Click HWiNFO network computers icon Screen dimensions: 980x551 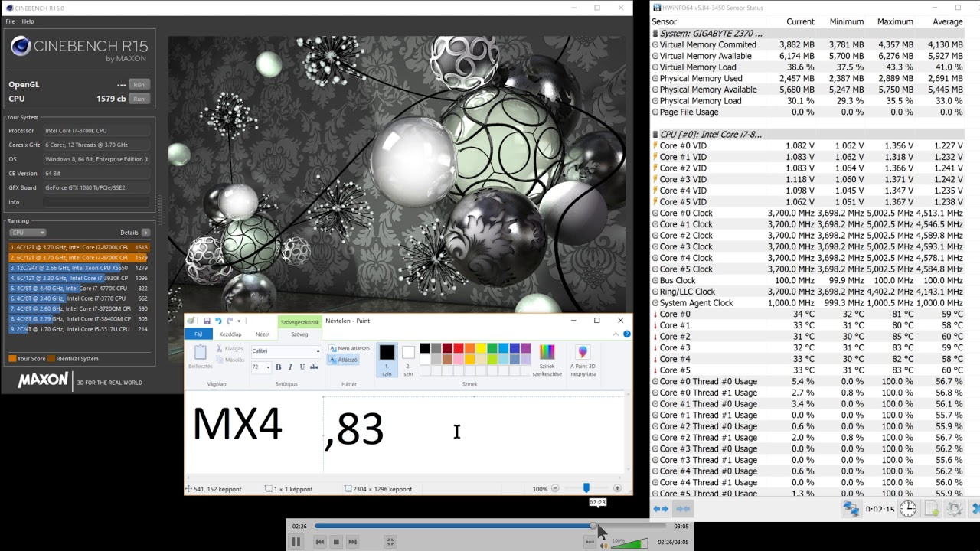click(x=851, y=509)
